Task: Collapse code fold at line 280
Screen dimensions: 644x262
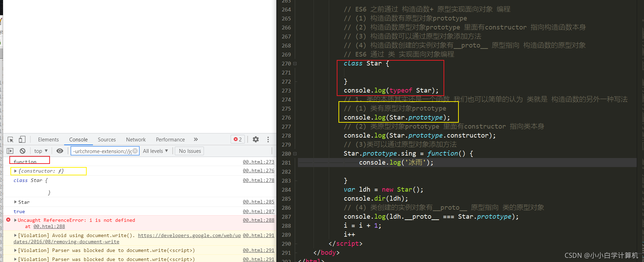Action: [295, 154]
